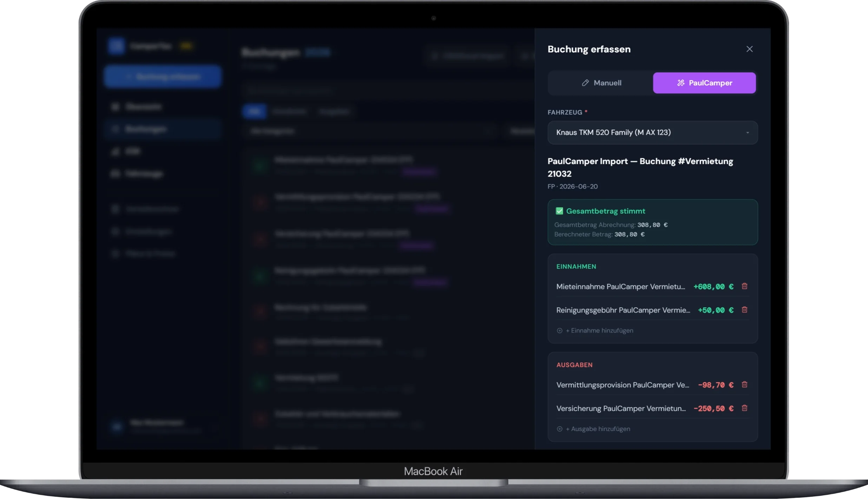Click the green Gesamtbetrag stimmt check icon

tap(559, 211)
